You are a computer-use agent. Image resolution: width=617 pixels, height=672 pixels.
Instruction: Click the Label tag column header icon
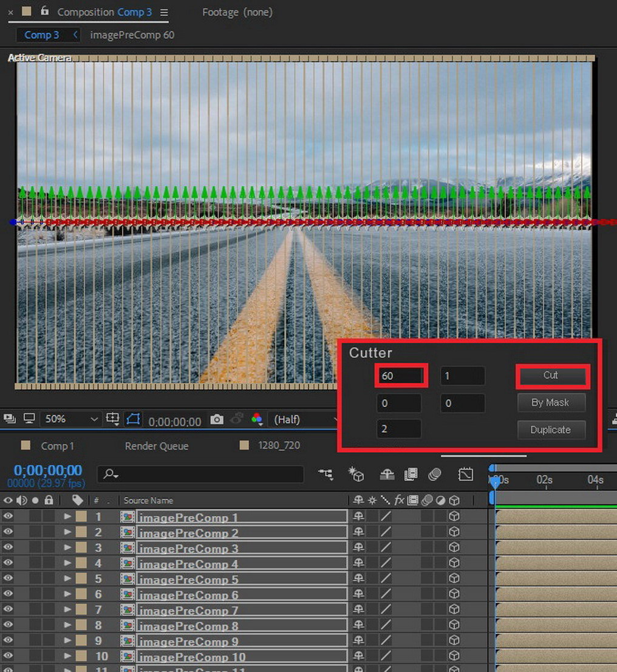[78, 500]
